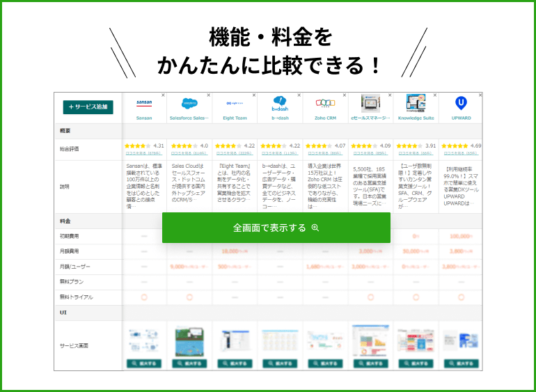View reviews link under Zoho CRM's 4.07 rating
Image resolution: width=536 pixels, height=392 pixels.
click(x=325, y=154)
